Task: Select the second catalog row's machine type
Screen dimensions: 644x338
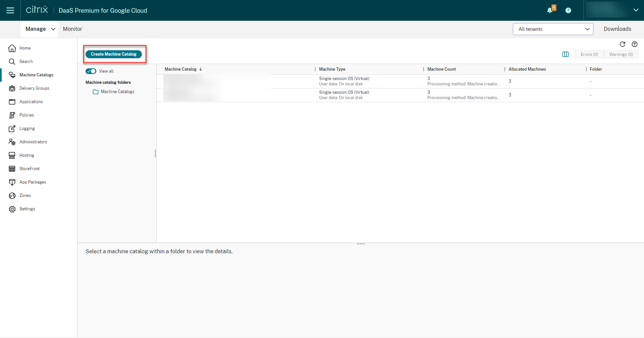Action: (x=344, y=92)
